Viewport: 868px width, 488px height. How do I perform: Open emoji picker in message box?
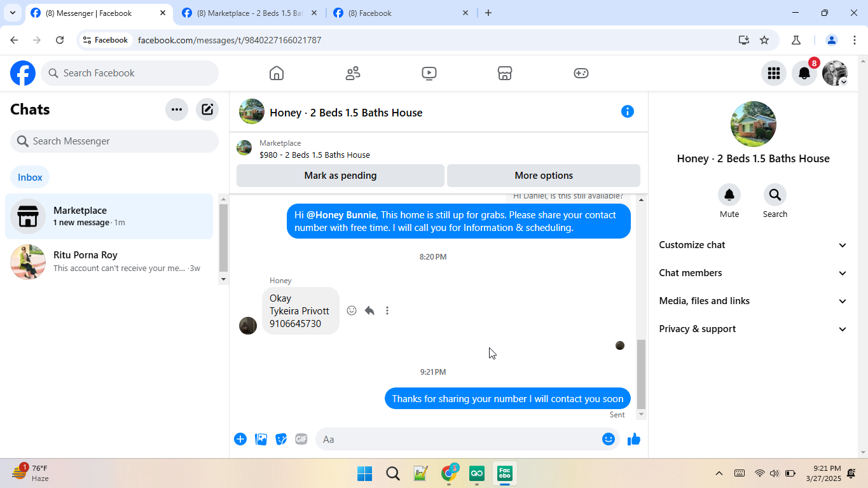click(x=609, y=439)
